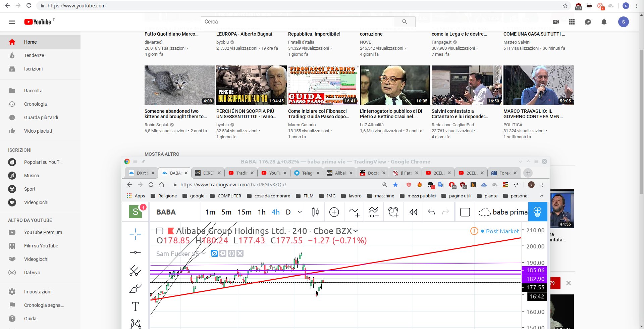The image size is (644, 329).
Task: Reload the YouTube page in the back browser
Action: [29, 6]
